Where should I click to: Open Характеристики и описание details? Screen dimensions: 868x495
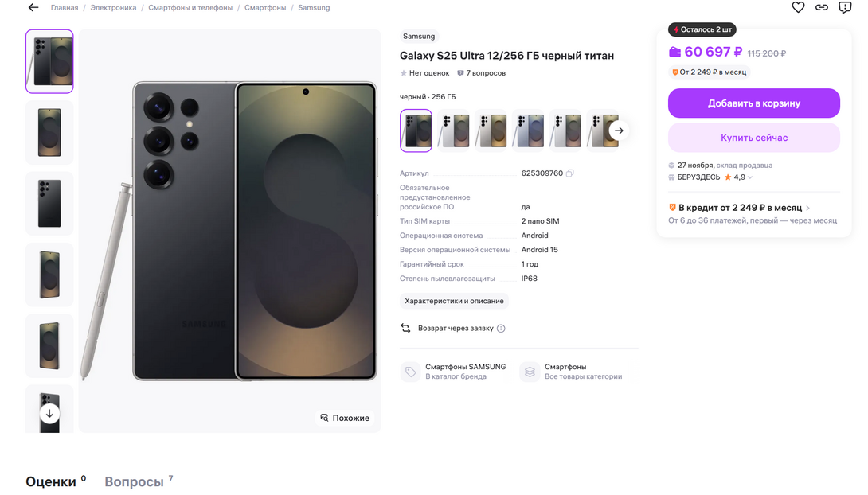(x=454, y=301)
